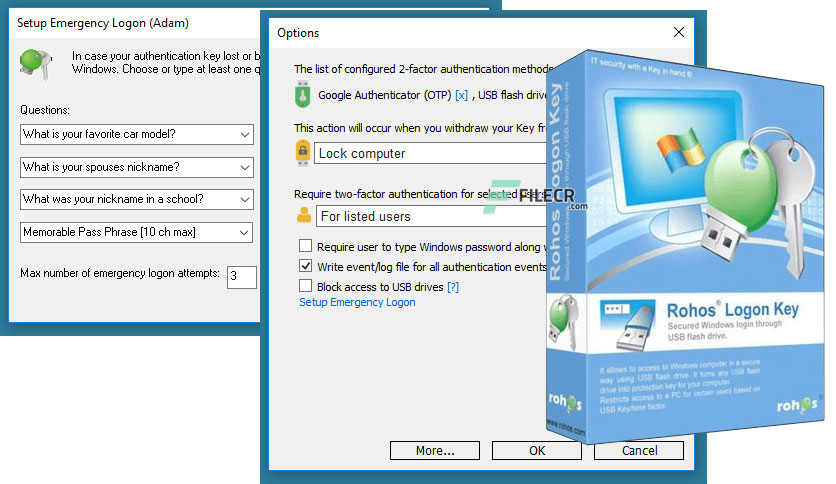Image resolution: width=836 pixels, height=484 pixels.
Task: Expand the Memorable Pass Phrase dropdown
Action: click(244, 232)
